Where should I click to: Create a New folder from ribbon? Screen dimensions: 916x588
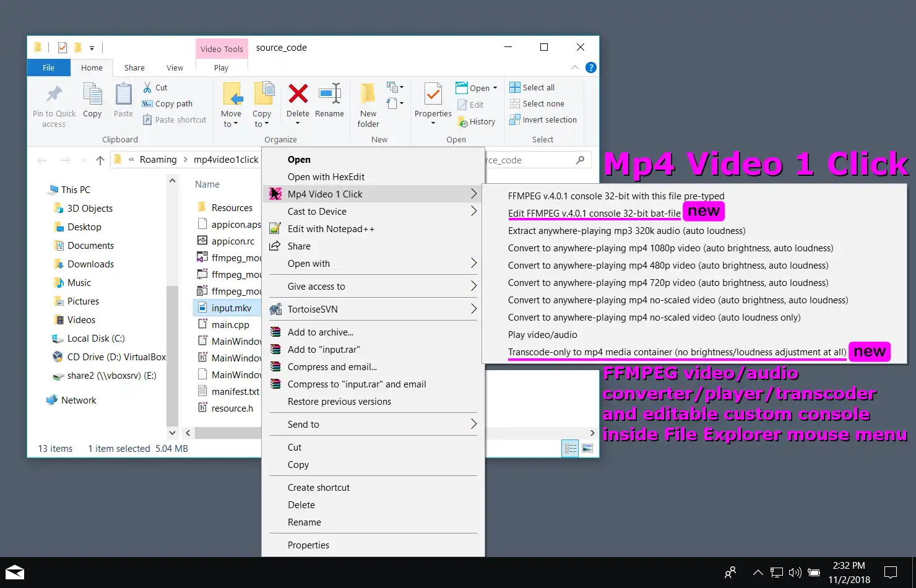point(368,105)
